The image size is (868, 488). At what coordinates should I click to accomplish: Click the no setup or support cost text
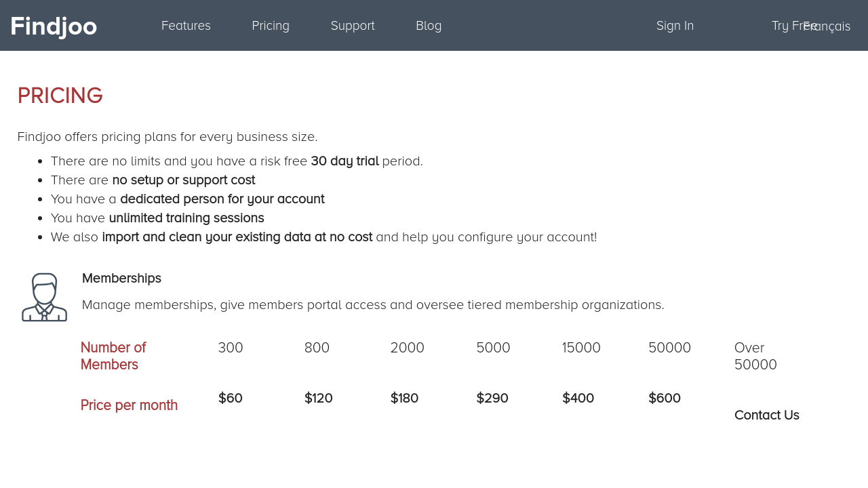tap(184, 180)
